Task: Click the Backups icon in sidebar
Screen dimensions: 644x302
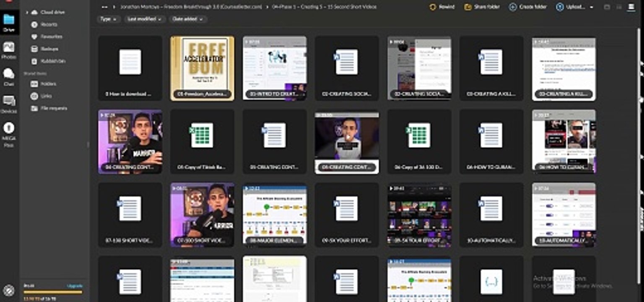Action: 34,49
